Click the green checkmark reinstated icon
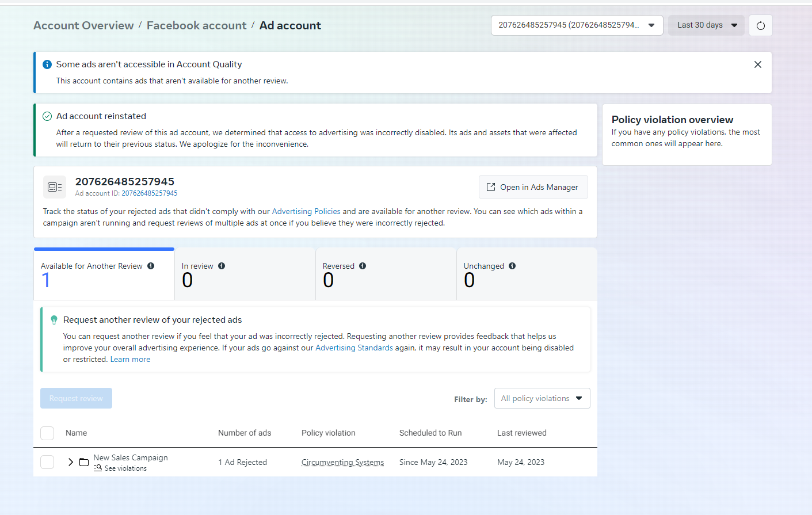 coord(47,116)
